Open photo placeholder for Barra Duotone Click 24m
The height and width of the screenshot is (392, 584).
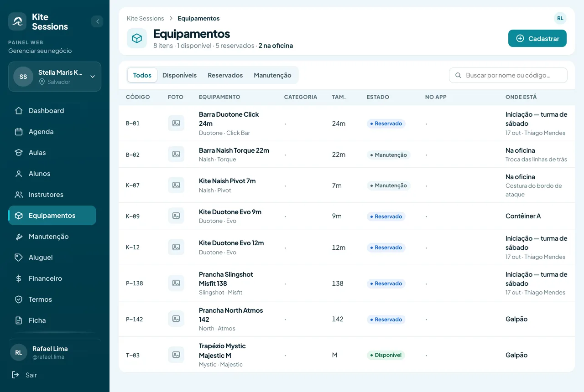[176, 123]
